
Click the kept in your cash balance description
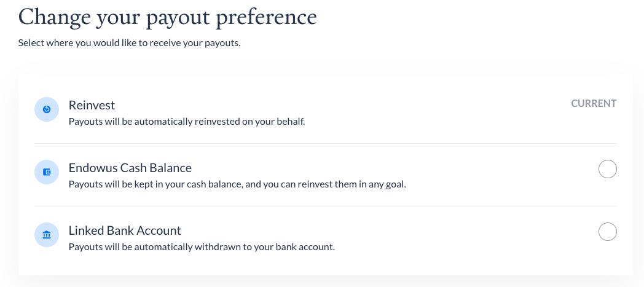237,184
